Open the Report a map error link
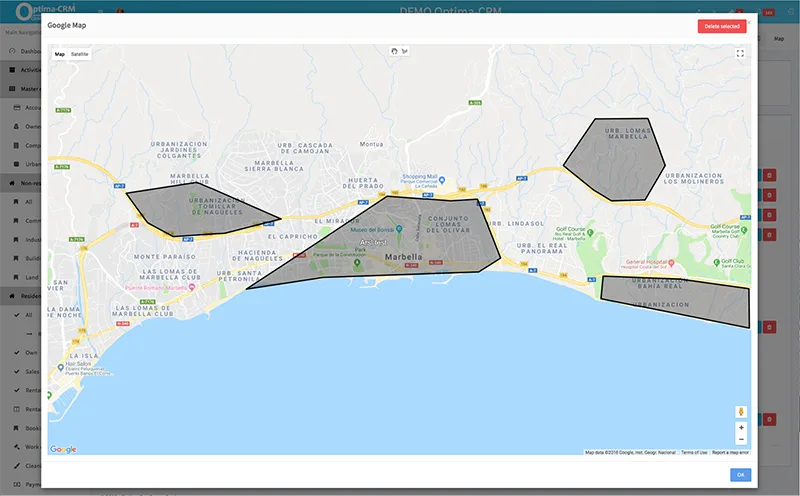The image size is (800, 496). [730, 453]
